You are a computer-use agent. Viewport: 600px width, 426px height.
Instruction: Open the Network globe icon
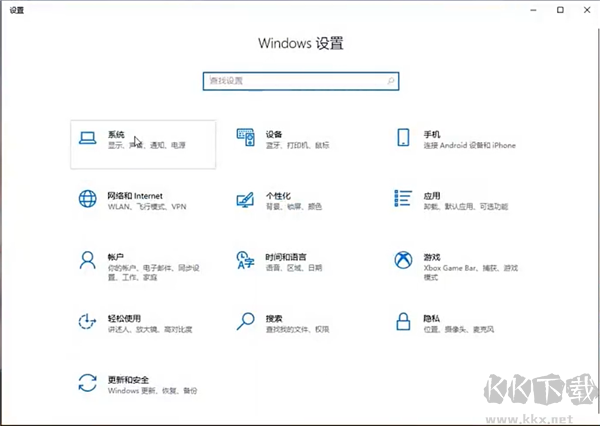pos(87,199)
